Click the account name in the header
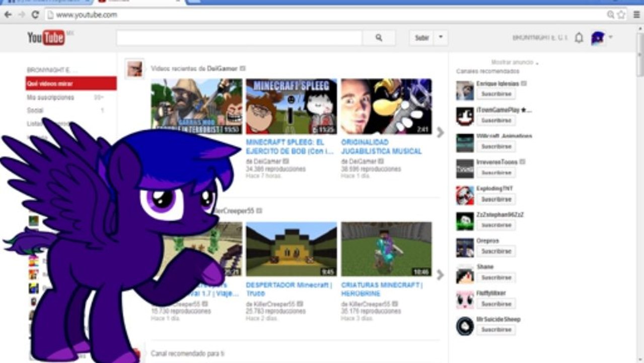Screen dimensions: 644x363 [540, 38]
